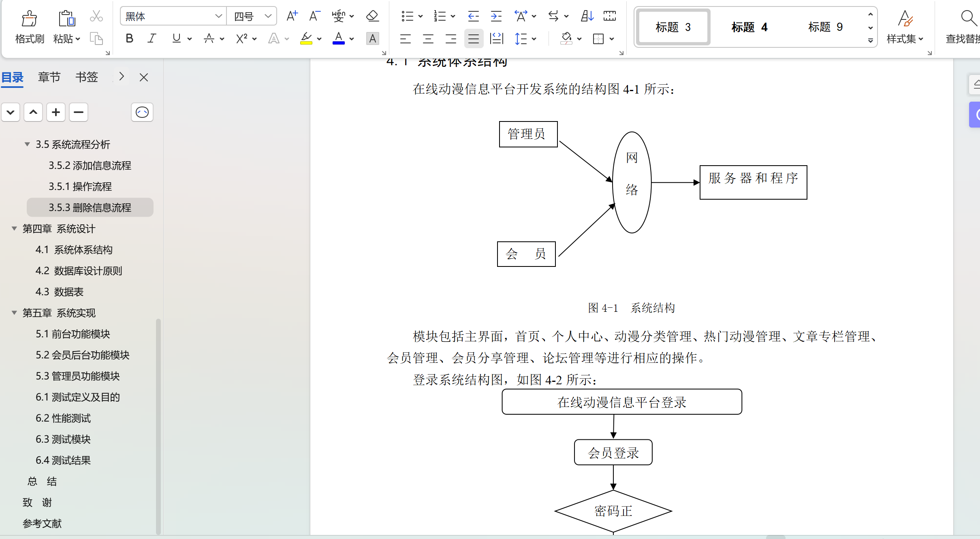The width and height of the screenshot is (980, 539).
Task: Toggle Bold formatting
Action: [129, 39]
